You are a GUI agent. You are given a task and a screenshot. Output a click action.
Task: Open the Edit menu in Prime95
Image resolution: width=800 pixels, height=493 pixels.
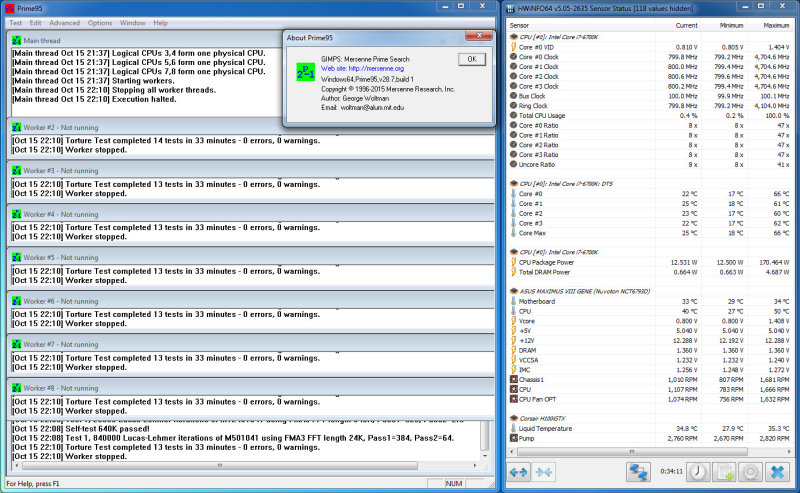point(35,23)
